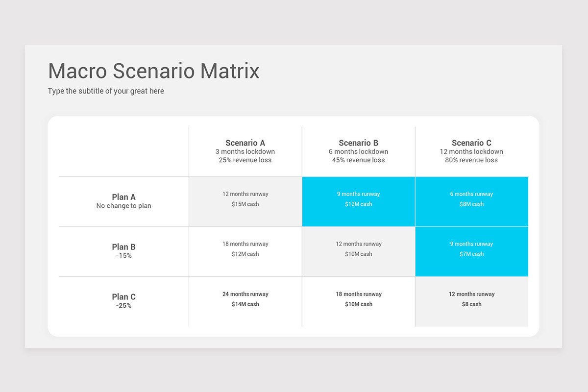Click the 80% revenue loss text
588x392 pixels.
coord(471,160)
